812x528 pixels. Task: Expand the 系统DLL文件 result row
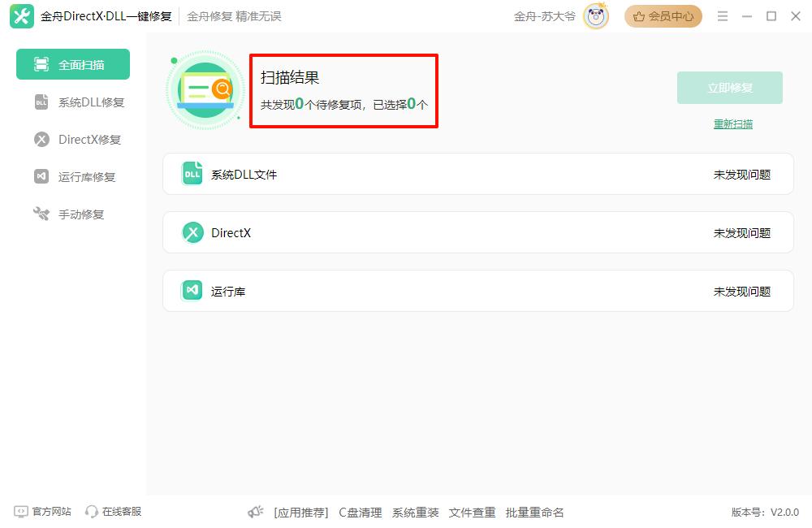coord(477,175)
